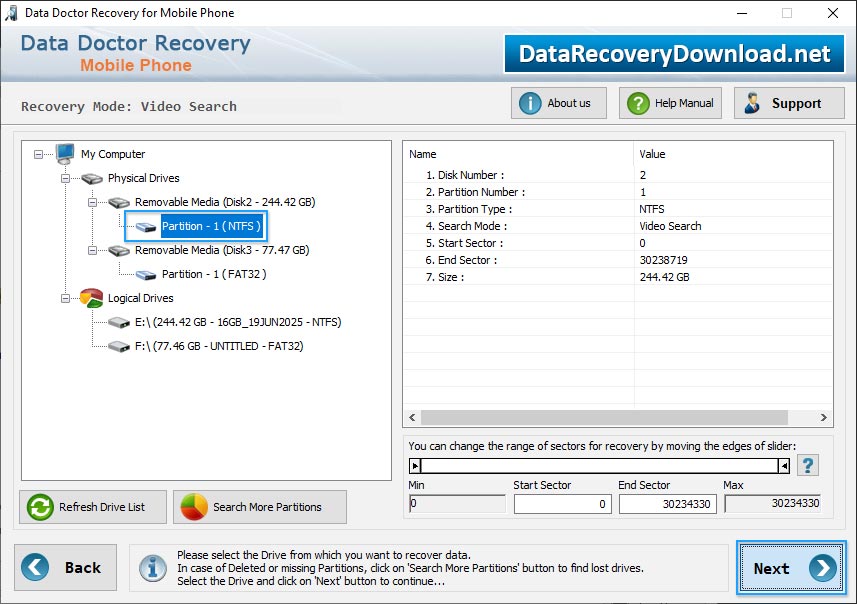The width and height of the screenshot is (857, 604).
Task: Collapse the My Computer tree node
Action: click(38, 155)
